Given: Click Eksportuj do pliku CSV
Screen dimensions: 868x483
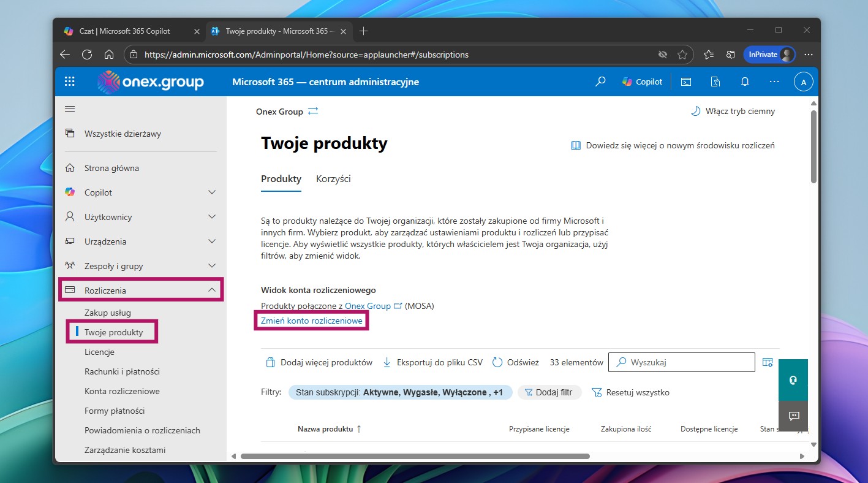Looking at the screenshot, I should point(432,362).
